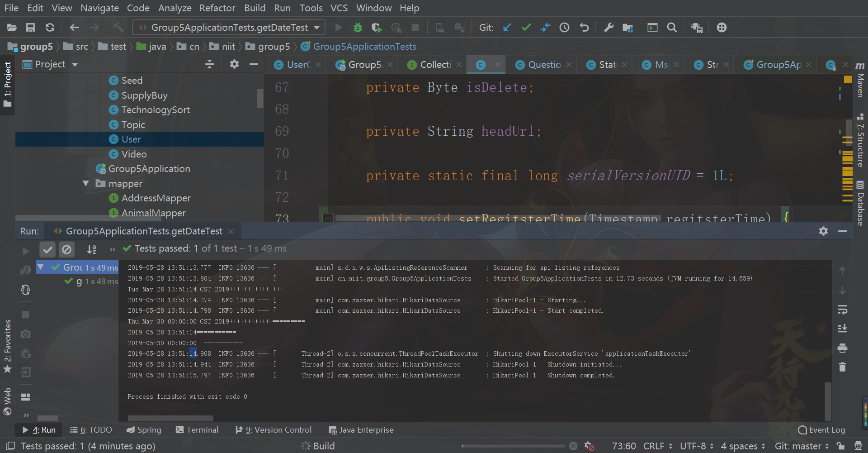
Task: Open Git history clock icon
Action: [564, 28]
